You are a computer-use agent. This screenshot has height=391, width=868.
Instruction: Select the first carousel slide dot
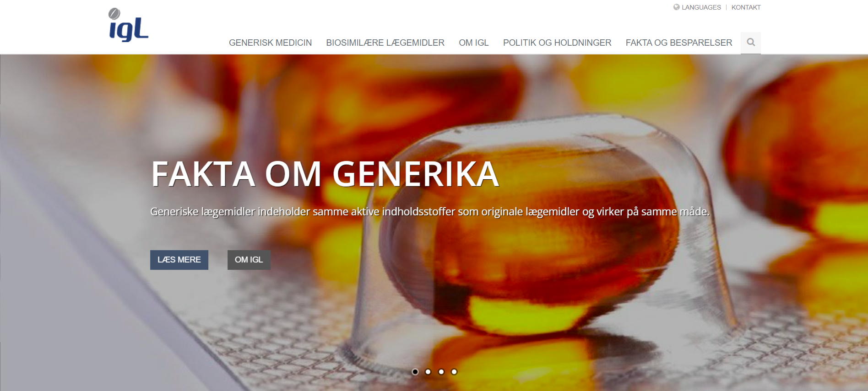tap(415, 372)
